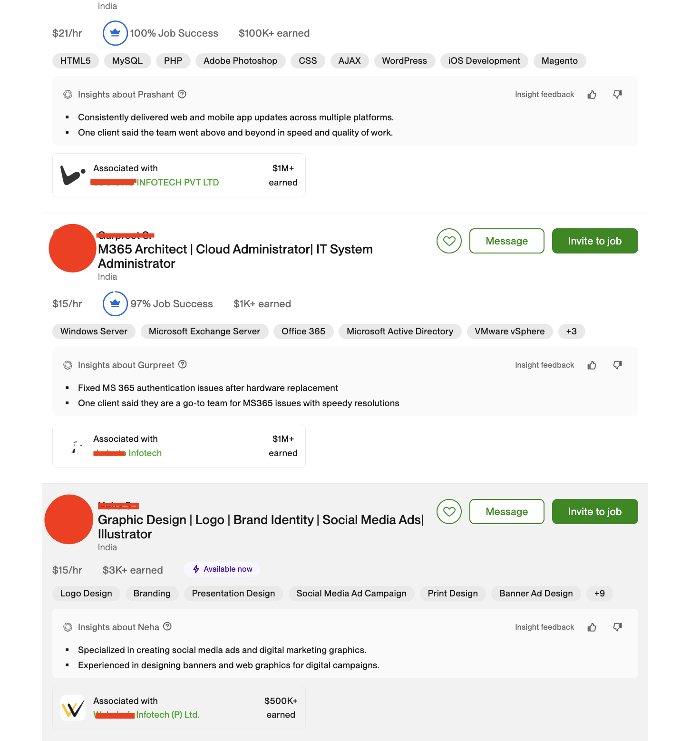Click thumbs down on Gurpreet insights
Image resolution: width=700 pixels, height=741 pixels.
pos(617,365)
